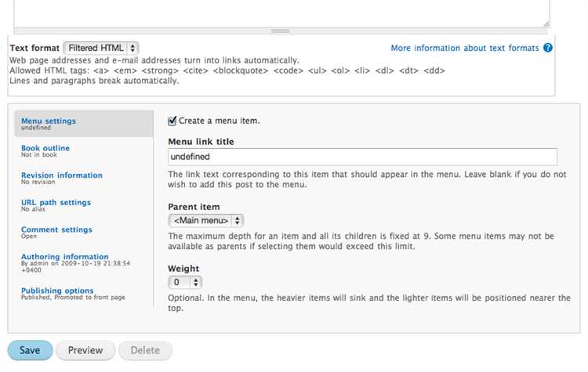Image resolution: width=588 pixels, height=372 pixels.
Task: Uncheck the Create a menu item checkbox
Action: point(172,121)
